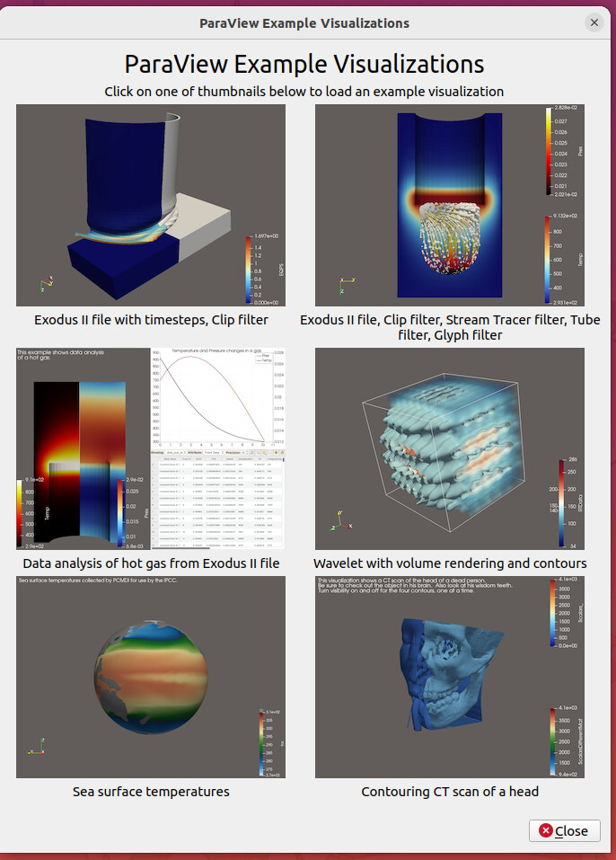Click the Close button

point(564,830)
